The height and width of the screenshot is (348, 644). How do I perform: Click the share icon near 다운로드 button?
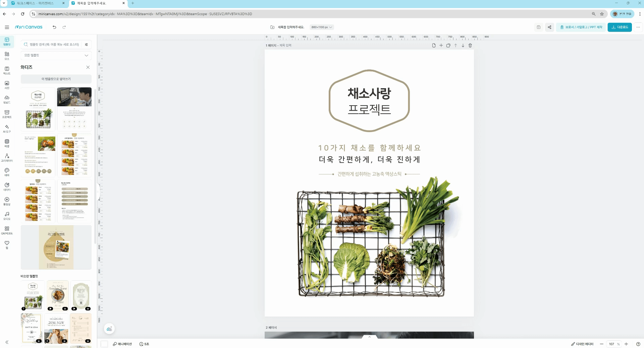click(549, 27)
